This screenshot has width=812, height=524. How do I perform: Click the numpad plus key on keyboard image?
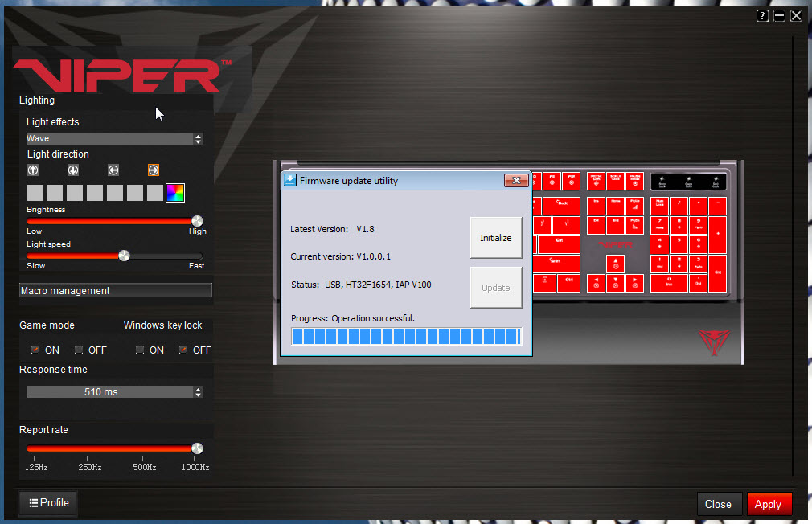pos(718,235)
